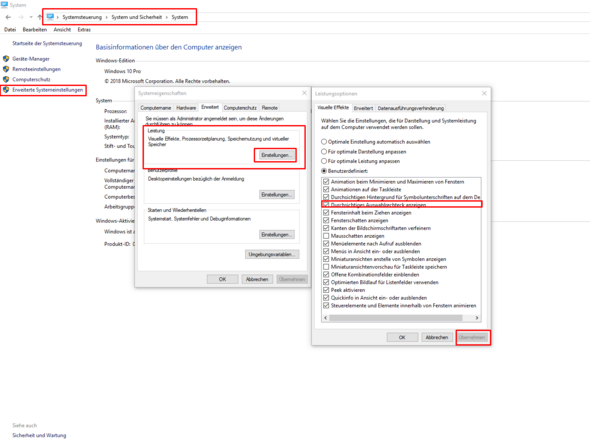Click shield icon beside Remoteeinstellungen
The height and width of the screenshot is (441, 590).
pyautogui.click(x=6, y=69)
